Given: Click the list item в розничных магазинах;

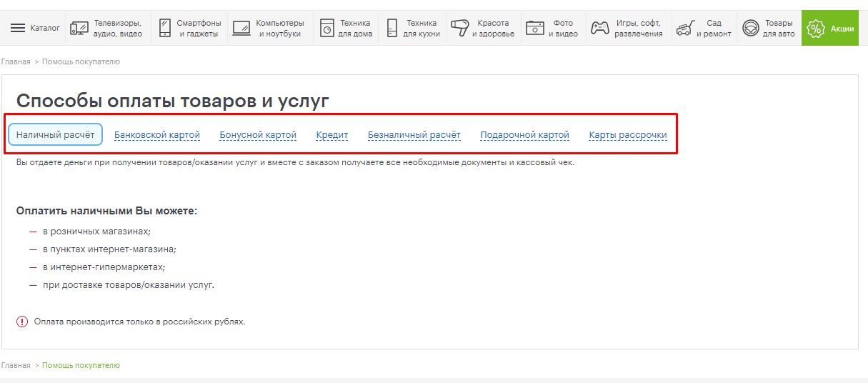Looking at the screenshot, I should tap(96, 232).
